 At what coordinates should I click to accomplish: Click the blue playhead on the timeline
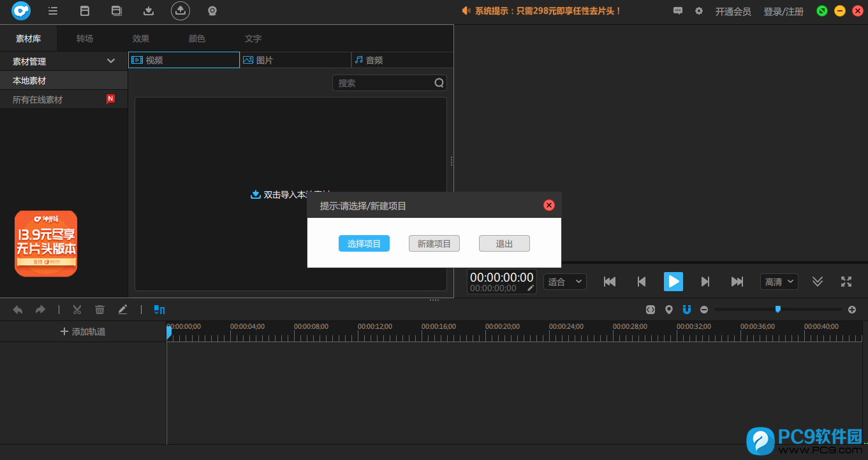pos(169,333)
